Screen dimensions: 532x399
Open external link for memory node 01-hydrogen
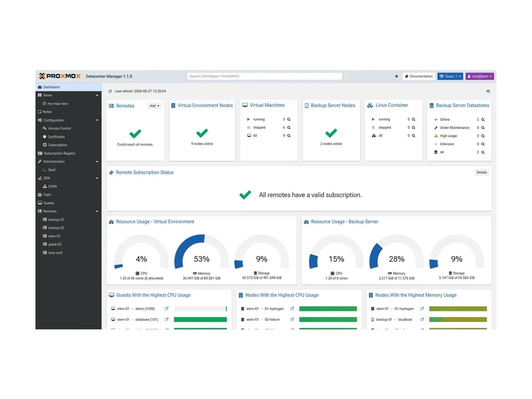coord(422,309)
